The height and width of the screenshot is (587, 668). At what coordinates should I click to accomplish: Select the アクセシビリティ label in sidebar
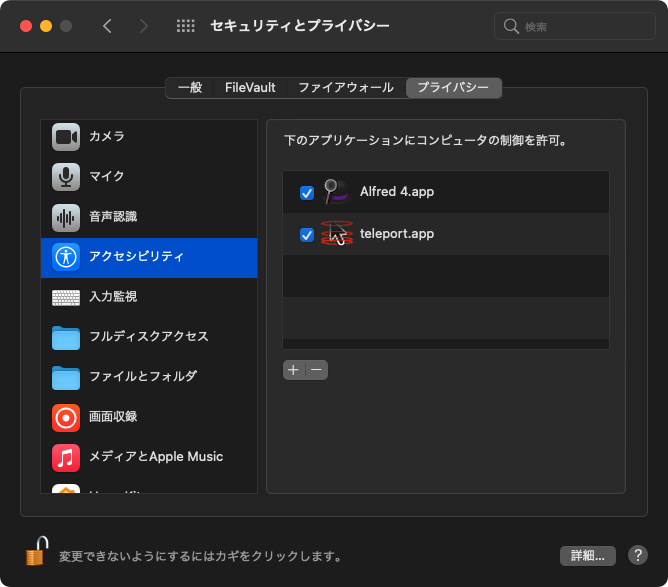136,256
